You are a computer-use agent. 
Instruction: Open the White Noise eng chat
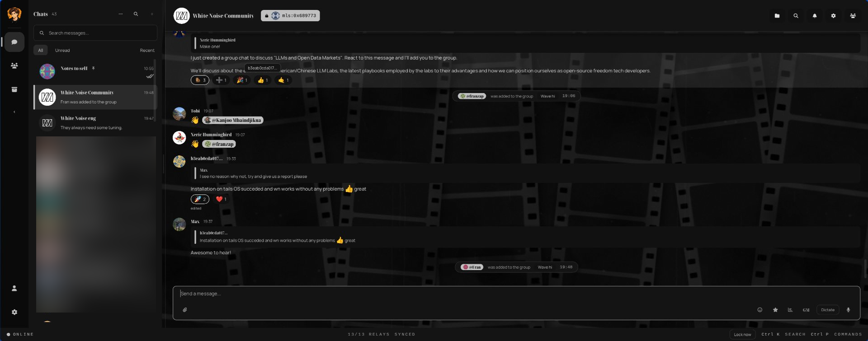click(95, 122)
